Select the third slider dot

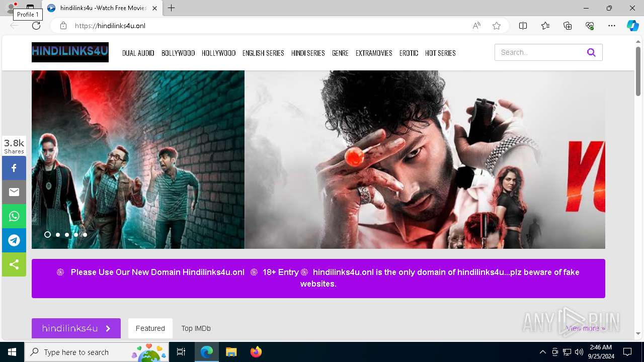pyautogui.click(x=67, y=235)
